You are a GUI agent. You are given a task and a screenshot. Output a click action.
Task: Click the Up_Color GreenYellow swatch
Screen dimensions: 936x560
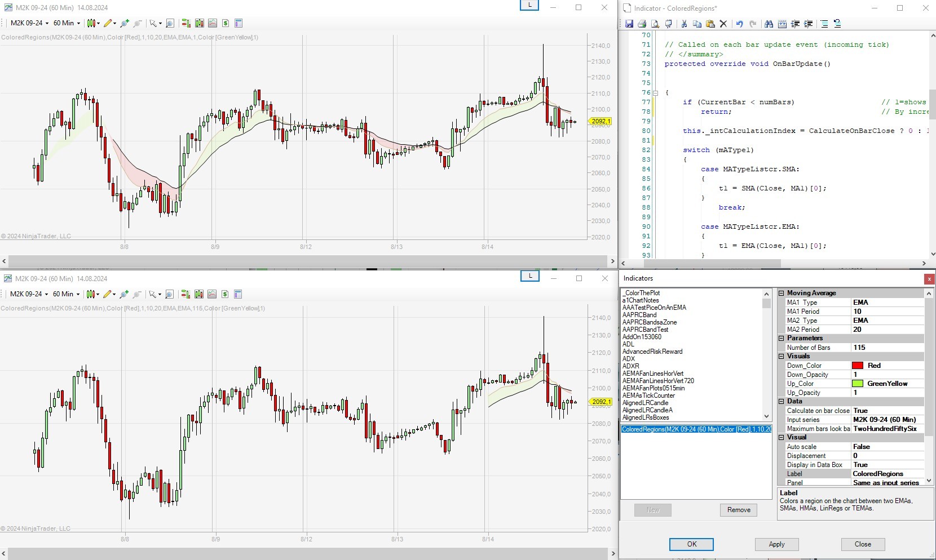click(858, 384)
